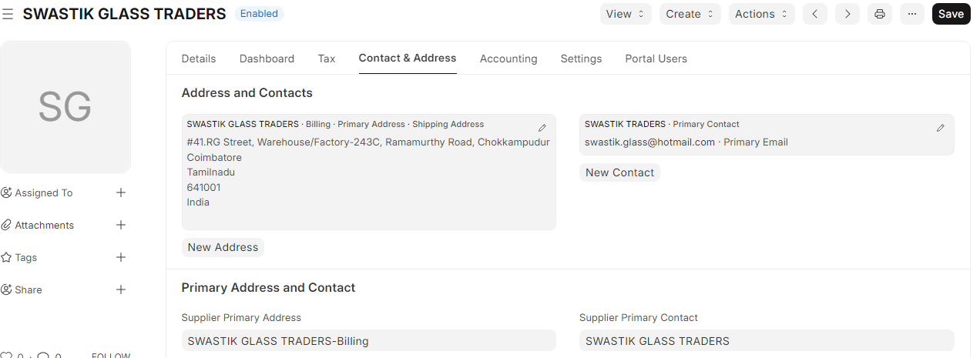The height and width of the screenshot is (358, 980).
Task: Add an attachment using the plus icon
Action: [x=121, y=225]
